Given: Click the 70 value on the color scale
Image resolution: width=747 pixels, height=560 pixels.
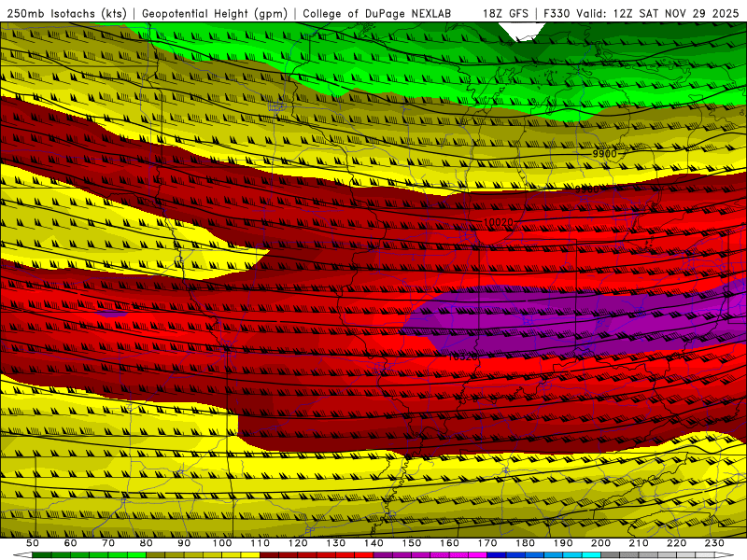Looking at the screenshot, I should (x=108, y=543).
